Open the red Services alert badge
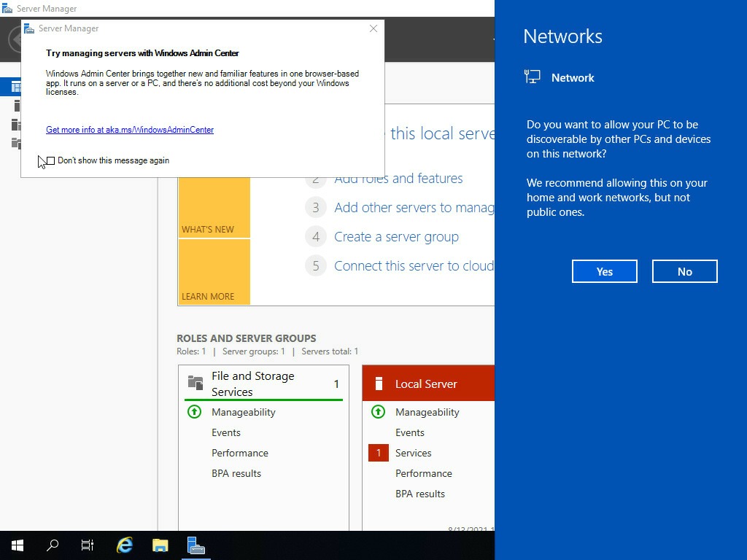747x560 pixels. point(379,453)
